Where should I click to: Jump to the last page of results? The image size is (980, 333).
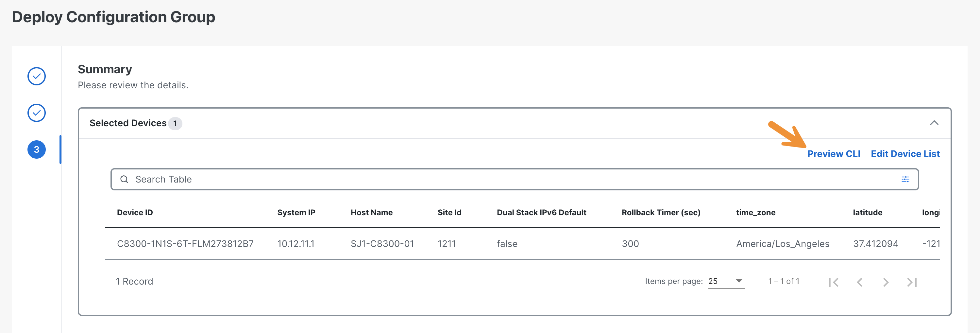(912, 282)
